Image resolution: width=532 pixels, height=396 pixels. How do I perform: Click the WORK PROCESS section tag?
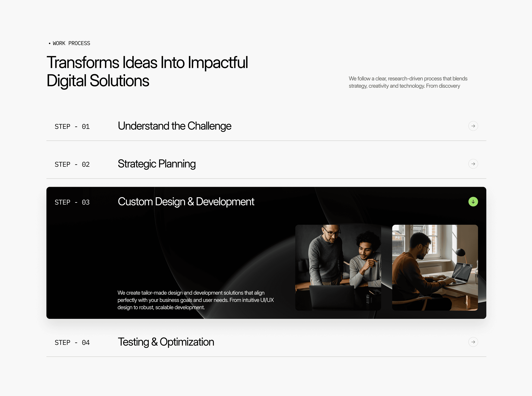(x=72, y=43)
